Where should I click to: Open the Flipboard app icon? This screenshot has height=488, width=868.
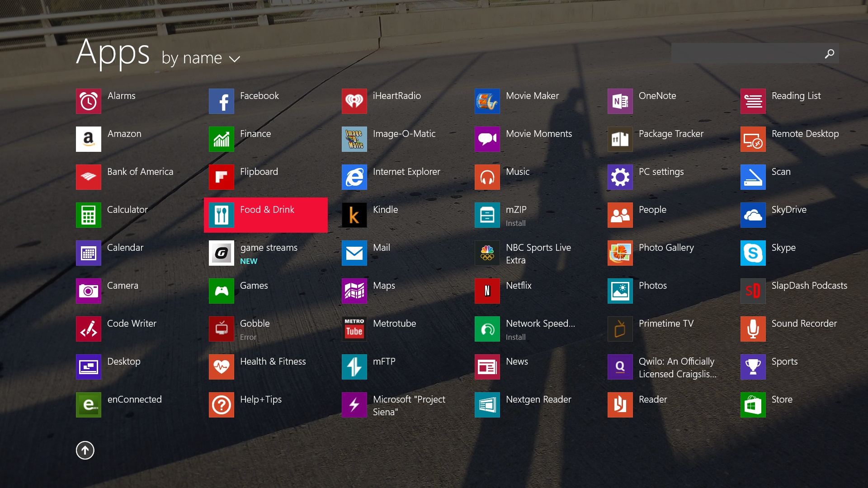222,177
